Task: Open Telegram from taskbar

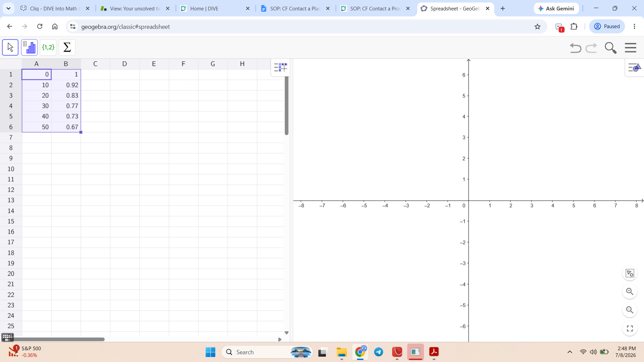Action: coord(379,352)
